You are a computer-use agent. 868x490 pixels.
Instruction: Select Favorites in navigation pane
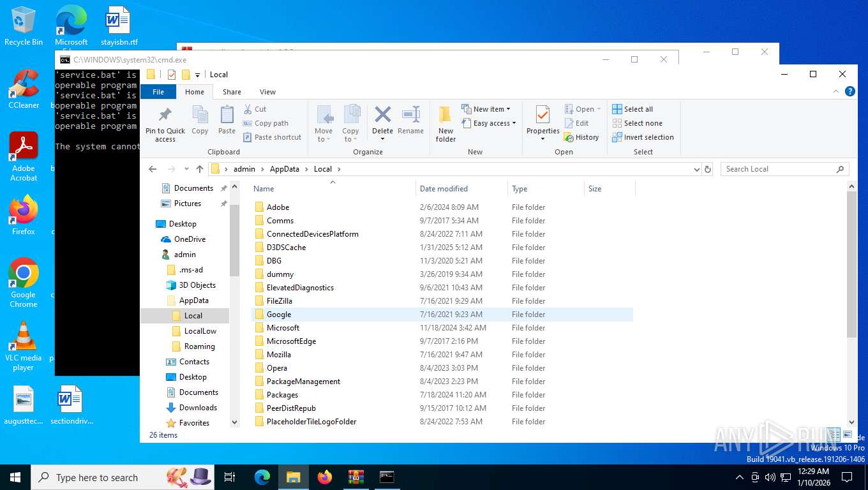(x=194, y=423)
